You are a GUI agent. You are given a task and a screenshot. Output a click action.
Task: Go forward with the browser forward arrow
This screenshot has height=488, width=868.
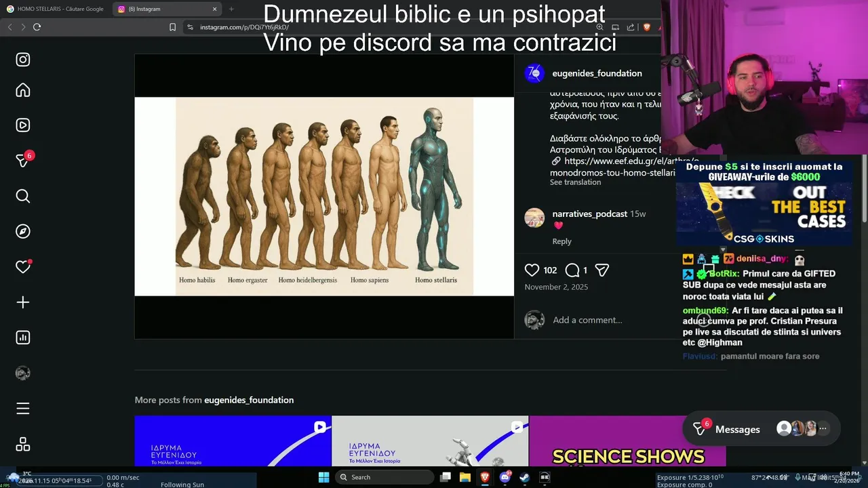tap(23, 26)
